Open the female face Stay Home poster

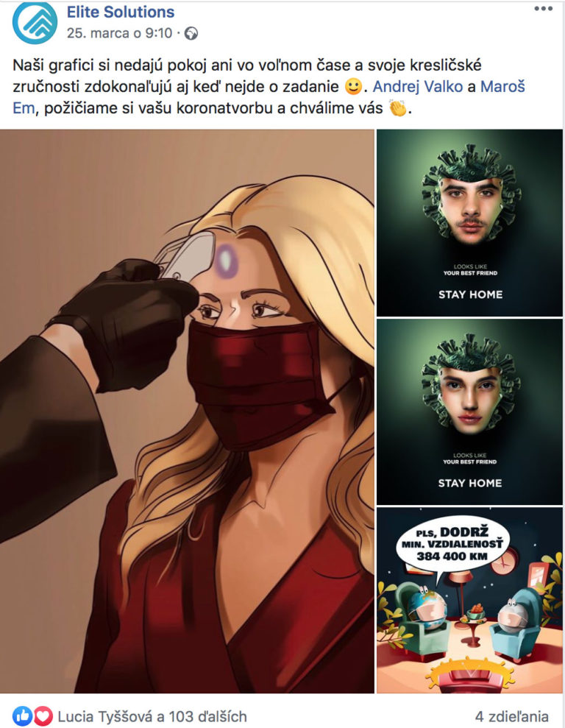[x=469, y=411]
